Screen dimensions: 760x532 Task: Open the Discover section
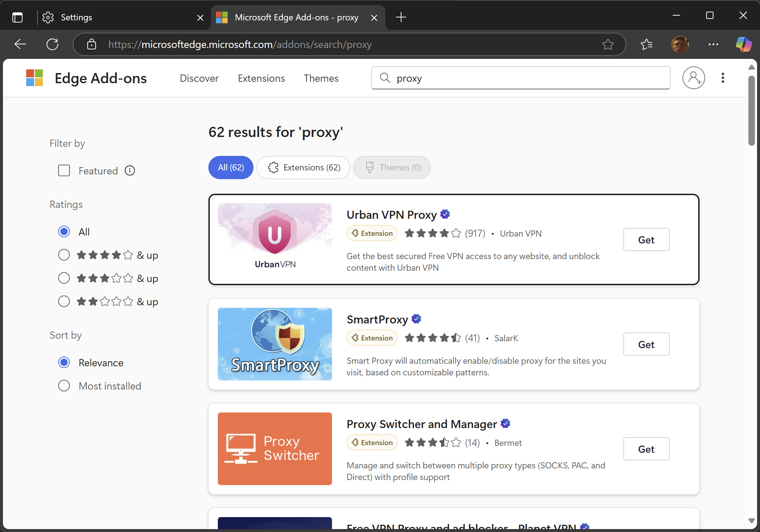(199, 78)
